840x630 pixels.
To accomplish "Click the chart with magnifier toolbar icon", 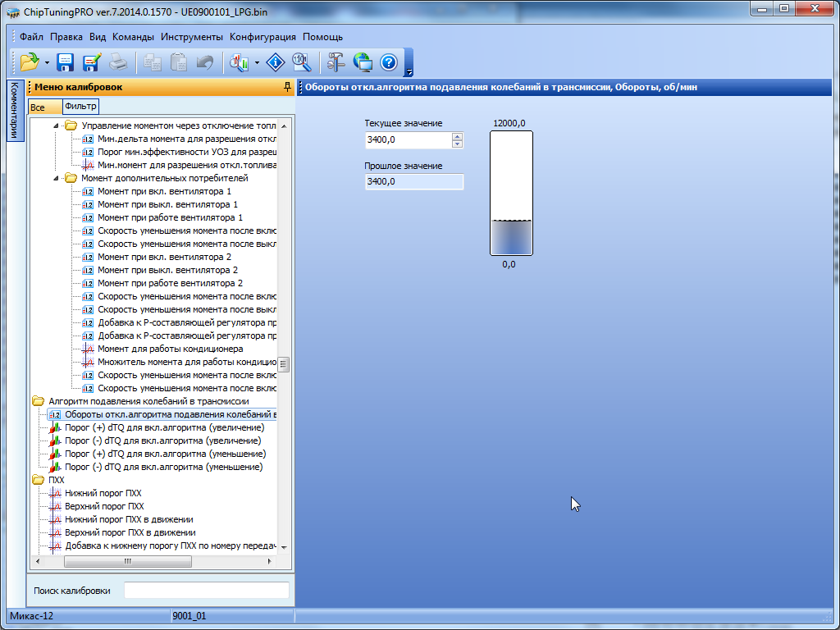I will [240, 62].
